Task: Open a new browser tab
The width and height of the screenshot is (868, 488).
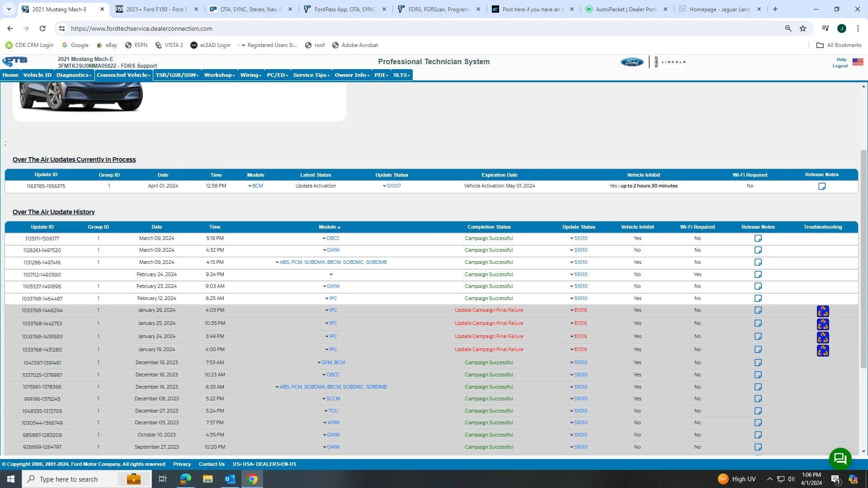Action: click(x=775, y=9)
